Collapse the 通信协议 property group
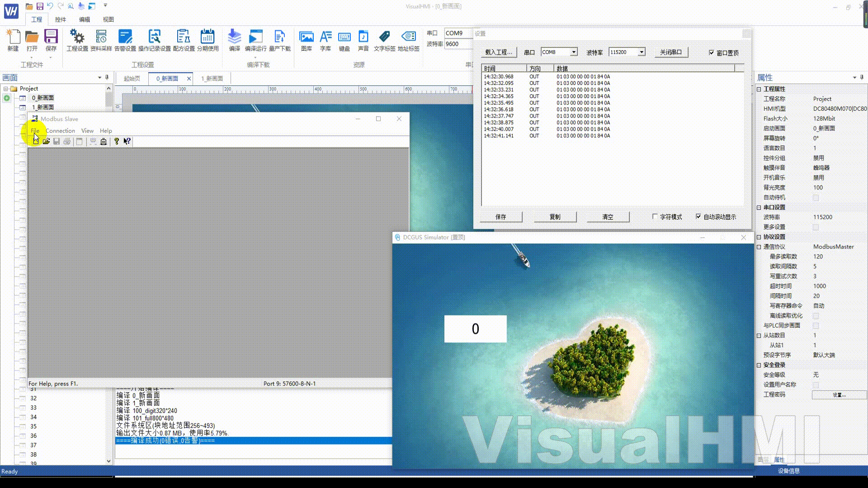The height and width of the screenshot is (488, 868). pyautogui.click(x=759, y=247)
